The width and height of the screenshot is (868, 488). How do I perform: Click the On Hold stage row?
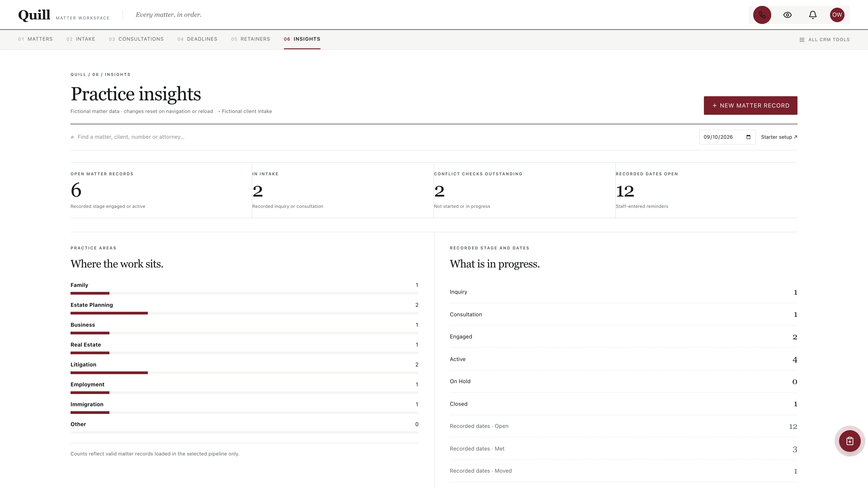pos(623,382)
